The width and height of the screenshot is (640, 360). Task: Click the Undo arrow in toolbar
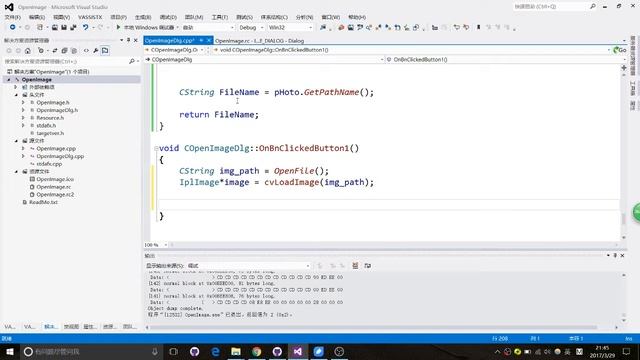point(85,27)
